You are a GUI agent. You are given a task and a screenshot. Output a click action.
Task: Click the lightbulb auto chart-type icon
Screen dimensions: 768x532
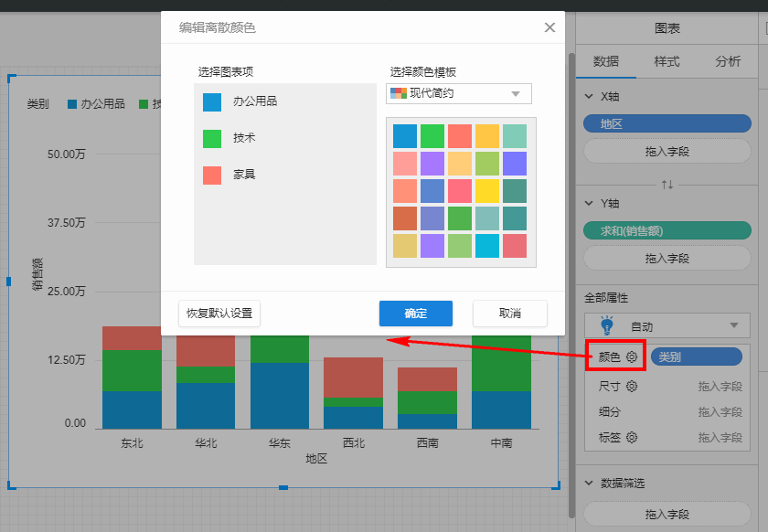pos(606,325)
